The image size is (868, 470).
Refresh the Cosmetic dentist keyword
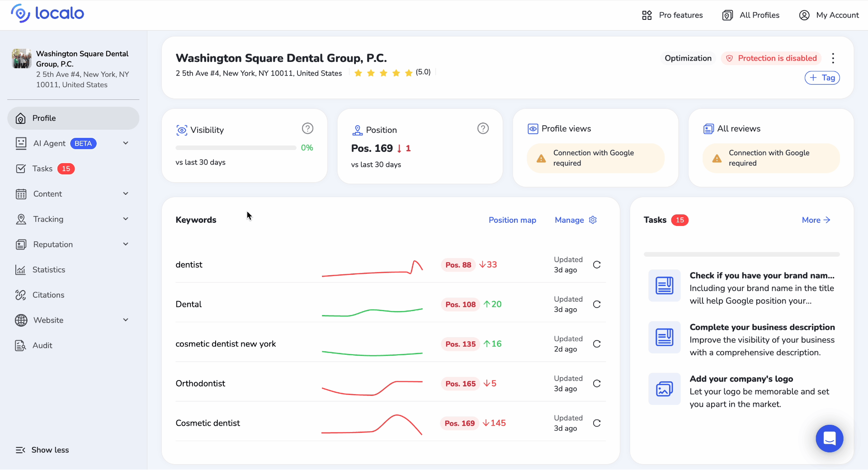tap(597, 423)
